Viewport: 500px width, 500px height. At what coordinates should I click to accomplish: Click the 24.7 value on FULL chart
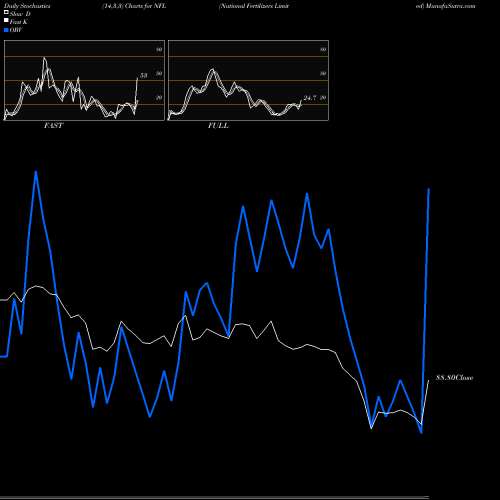310,98
